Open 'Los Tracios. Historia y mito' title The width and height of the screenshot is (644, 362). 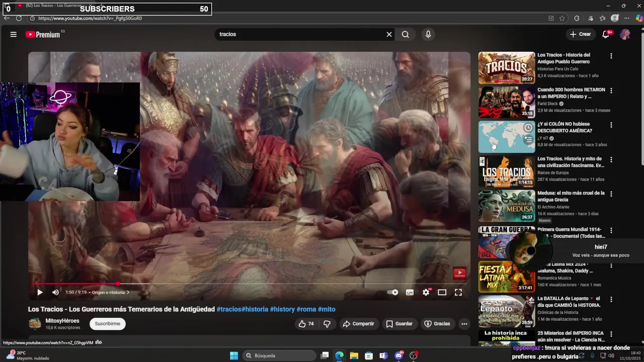click(x=571, y=162)
